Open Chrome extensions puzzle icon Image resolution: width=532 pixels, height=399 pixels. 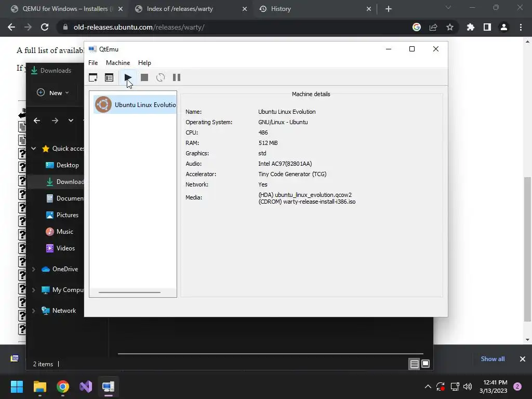pyautogui.click(x=471, y=27)
